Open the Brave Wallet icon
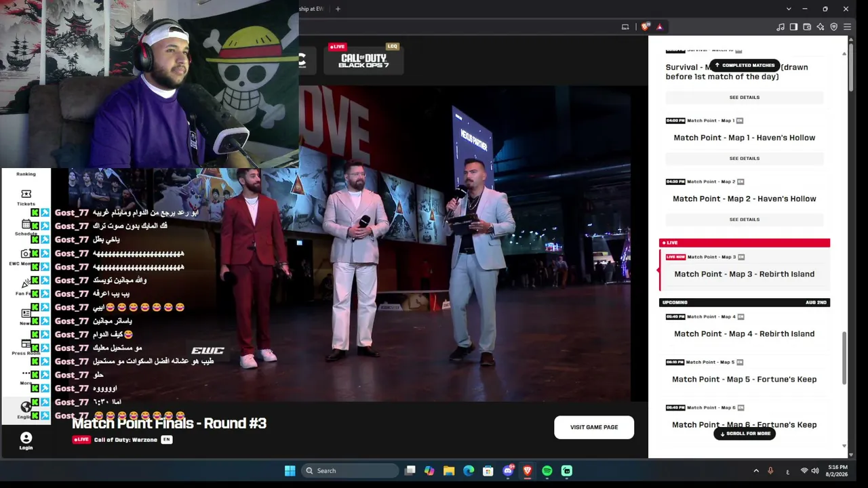Image resolution: width=868 pixels, height=488 pixels. pyautogui.click(x=807, y=27)
